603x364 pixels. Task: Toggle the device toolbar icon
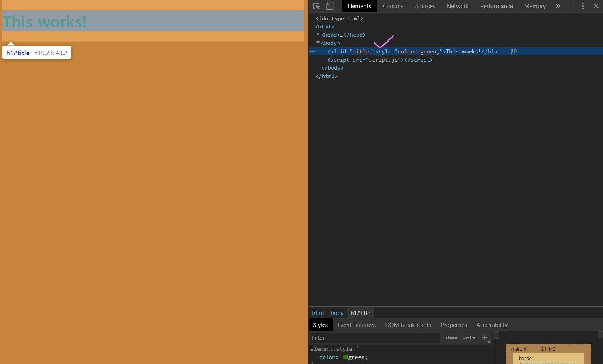(330, 6)
